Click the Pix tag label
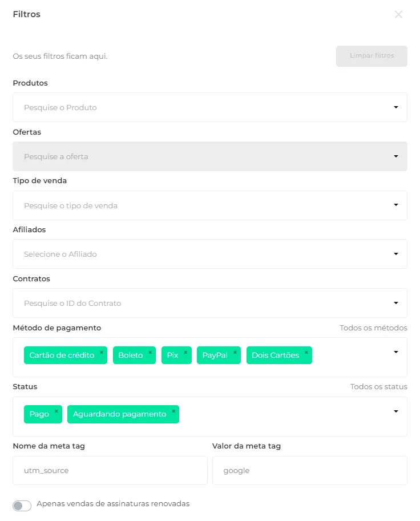The image size is (420, 521). click(x=172, y=355)
